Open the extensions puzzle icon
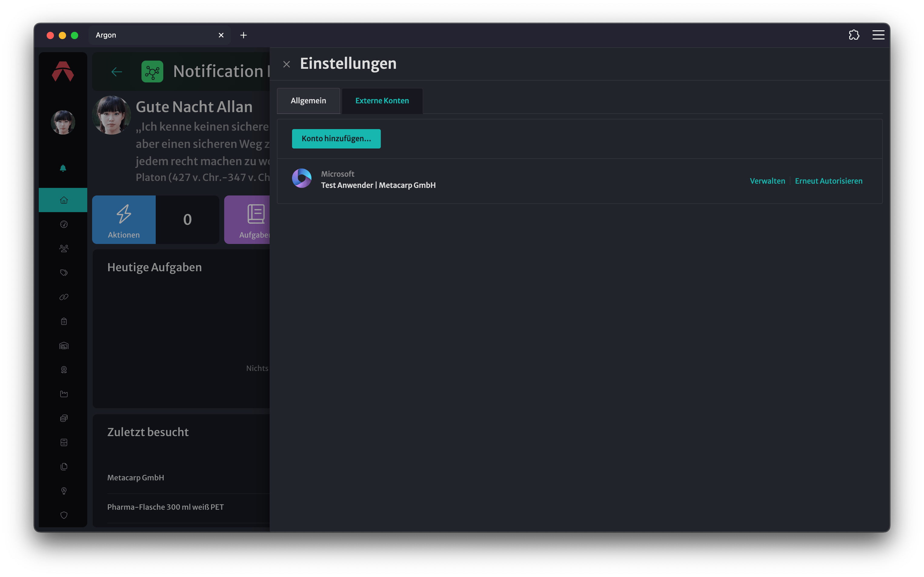The image size is (924, 577). (854, 35)
